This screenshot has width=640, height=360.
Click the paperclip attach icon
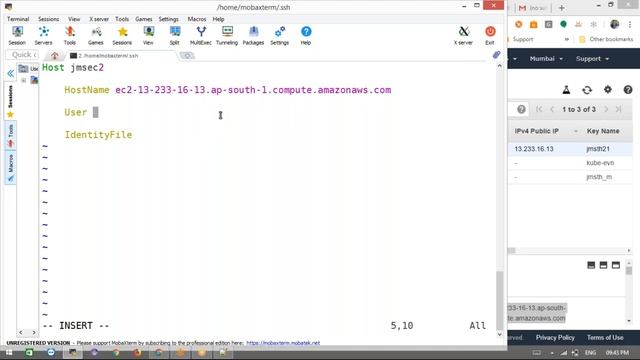point(496,55)
